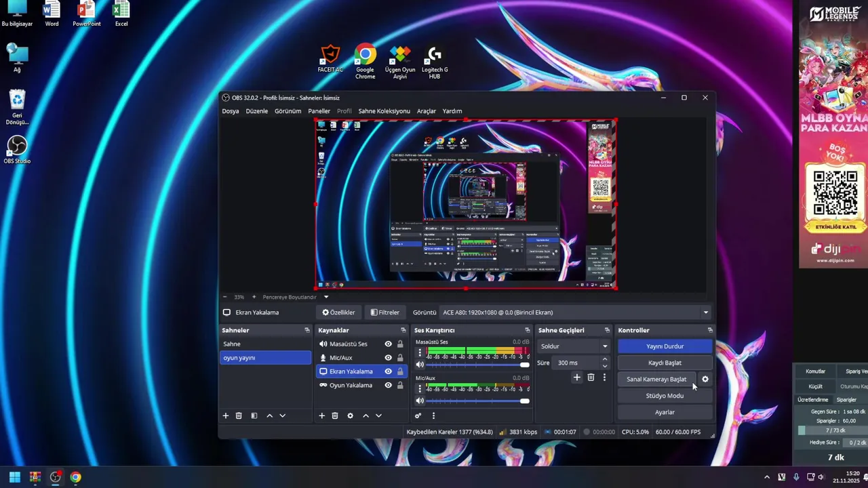
Task: Open Logitech G HUB desktop icon
Action: [435, 62]
